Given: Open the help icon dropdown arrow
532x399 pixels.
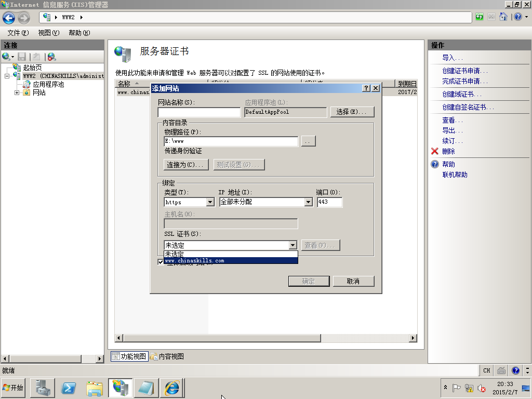Looking at the screenshot, I should tap(527, 17).
